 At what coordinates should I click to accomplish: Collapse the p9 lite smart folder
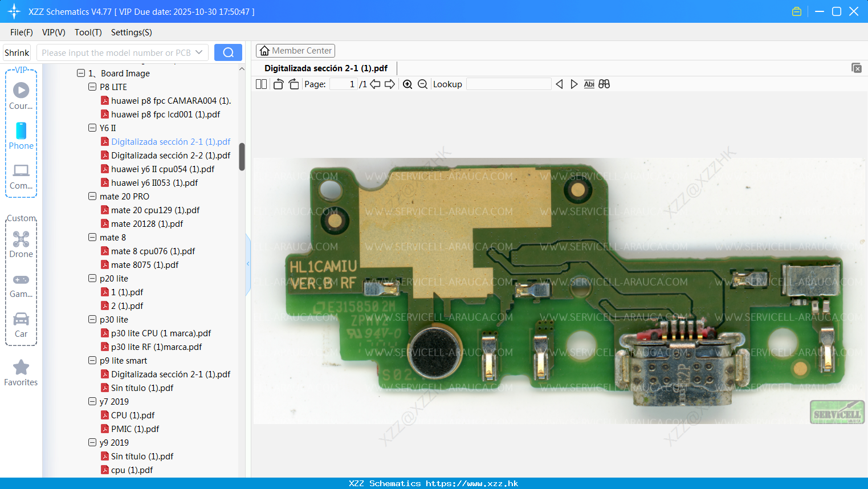(x=92, y=360)
